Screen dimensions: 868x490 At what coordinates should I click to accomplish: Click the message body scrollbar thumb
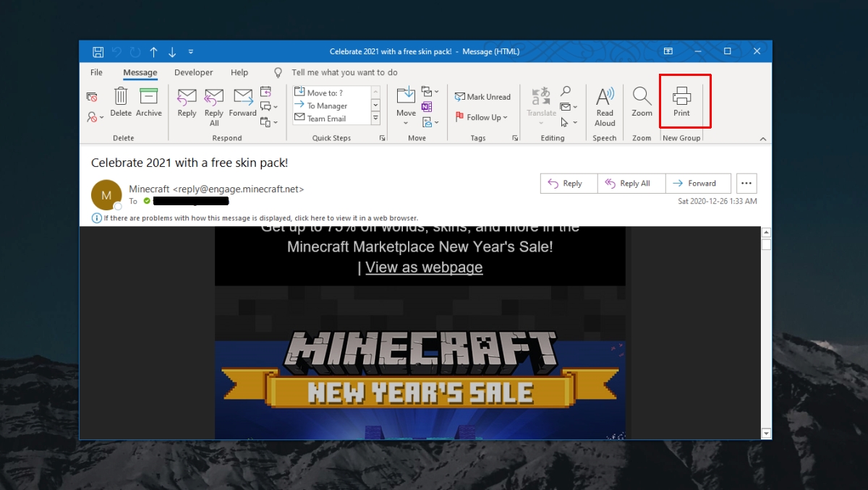pyautogui.click(x=767, y=244)
